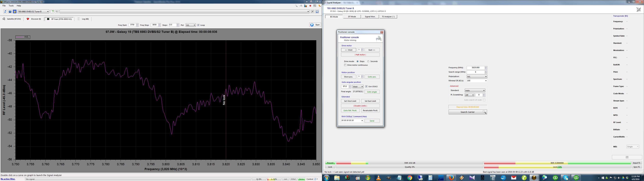Switch to TS Analyzer tab

388,16
